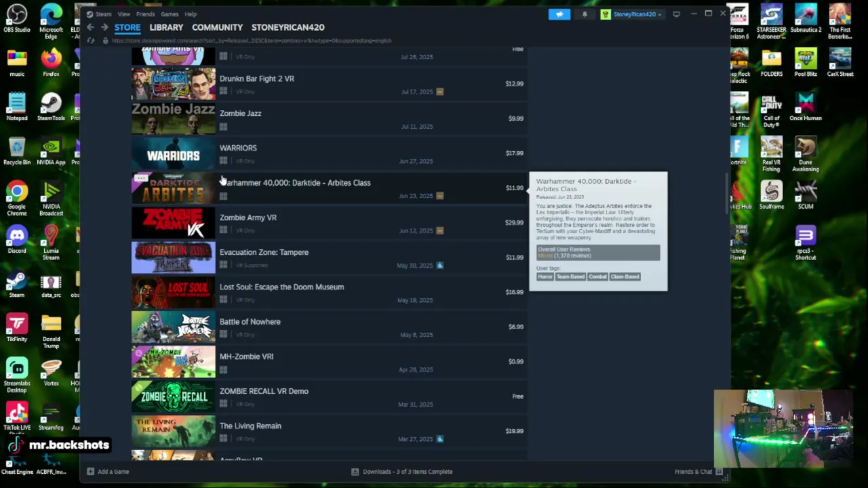Launch TikFinity desktop shortcut

coord(17,327)
